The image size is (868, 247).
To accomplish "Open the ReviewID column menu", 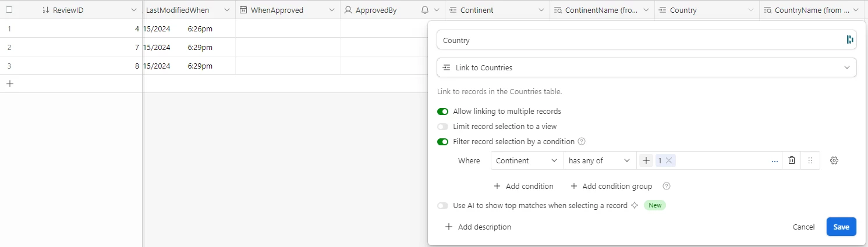I will coord(134,10).
